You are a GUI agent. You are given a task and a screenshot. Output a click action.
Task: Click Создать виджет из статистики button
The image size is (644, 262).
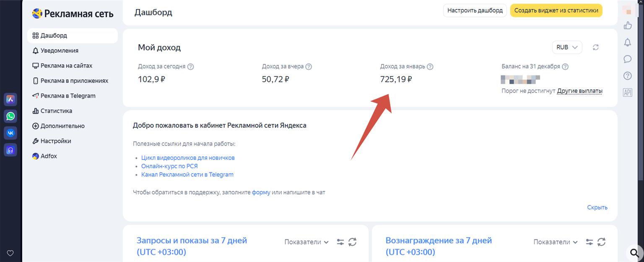[556, 10]
